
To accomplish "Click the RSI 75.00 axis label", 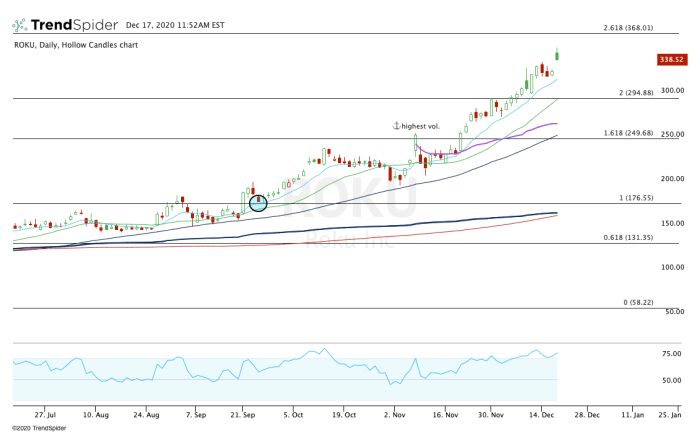I will pyautogui.click(x=671, y=354).
